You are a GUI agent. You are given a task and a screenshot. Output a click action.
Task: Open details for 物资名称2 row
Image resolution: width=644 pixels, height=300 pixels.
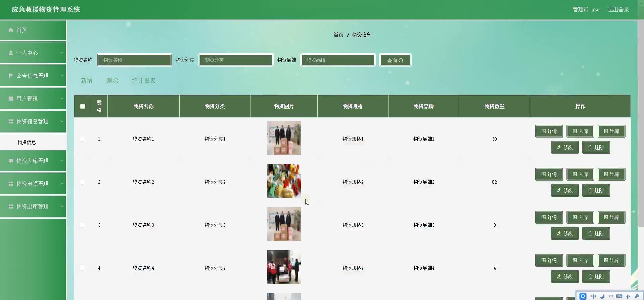pos(549,174)
